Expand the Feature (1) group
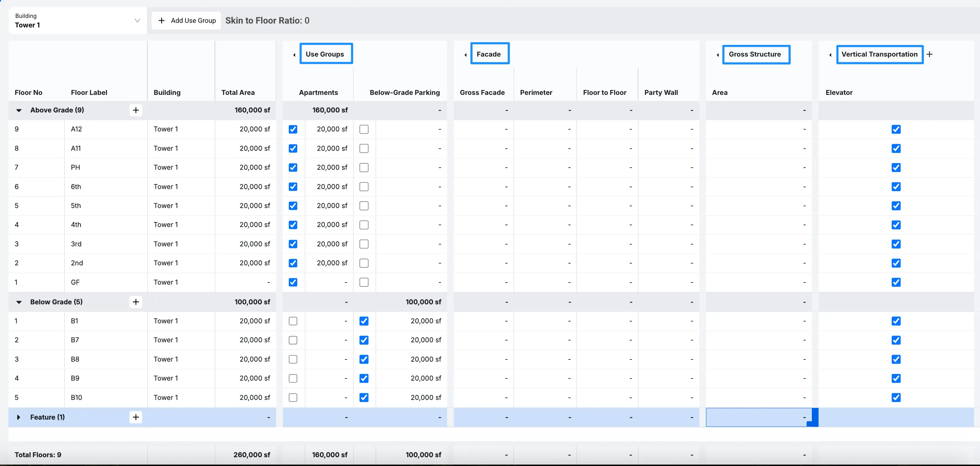 click(x=19, y=417)
